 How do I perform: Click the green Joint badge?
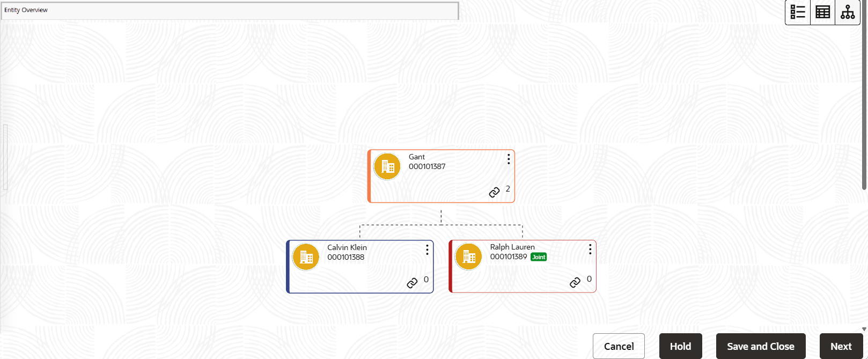[539, 257]
